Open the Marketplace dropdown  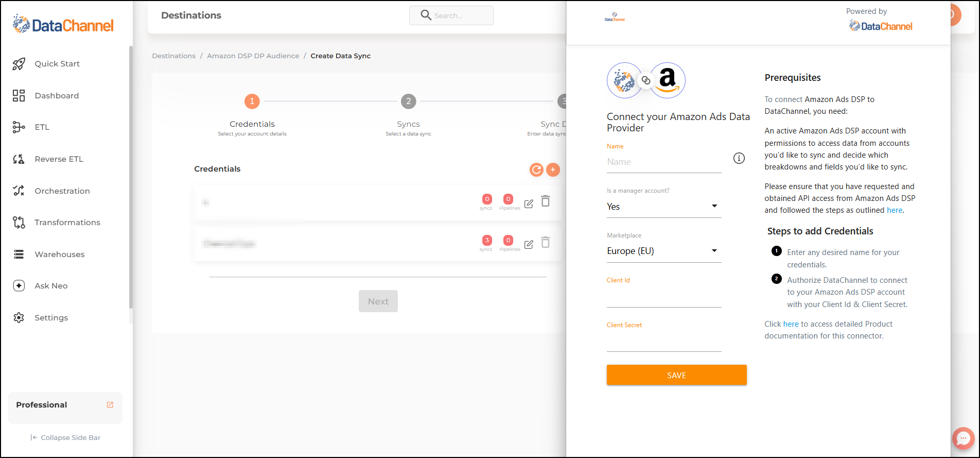[x=664, y=251]
